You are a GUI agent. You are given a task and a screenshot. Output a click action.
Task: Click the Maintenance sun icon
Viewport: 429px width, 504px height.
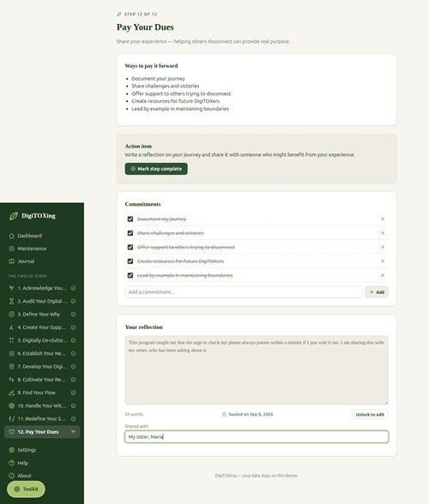[12, 249]
